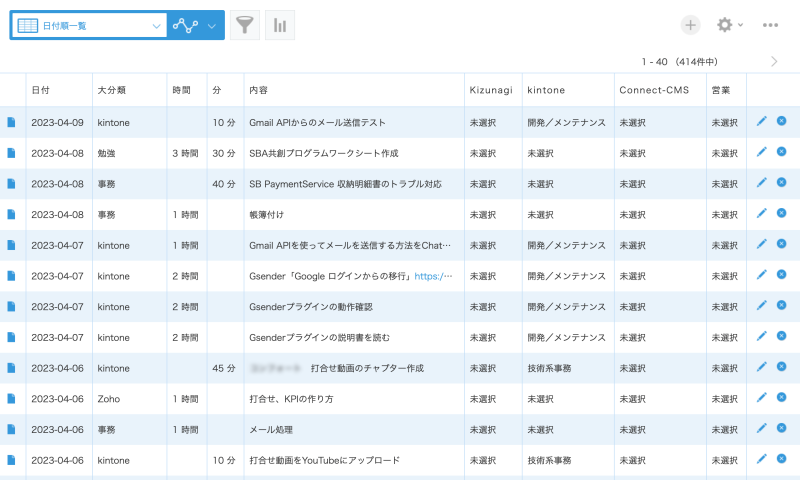This screenshot has height=480, width=800.
Task: Edit the 帳簿付け row
Action: [761, 213]
